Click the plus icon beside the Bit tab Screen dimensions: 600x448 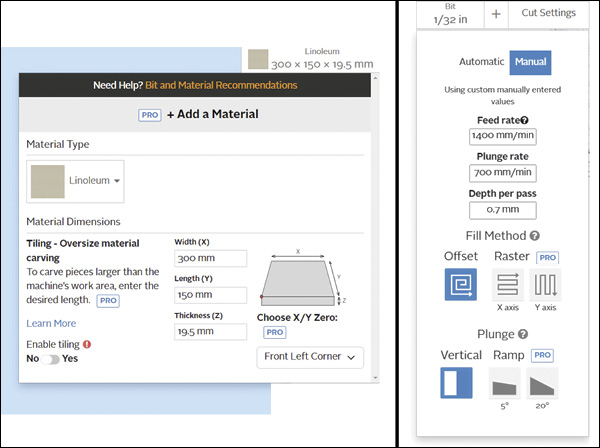click(496, 14)
